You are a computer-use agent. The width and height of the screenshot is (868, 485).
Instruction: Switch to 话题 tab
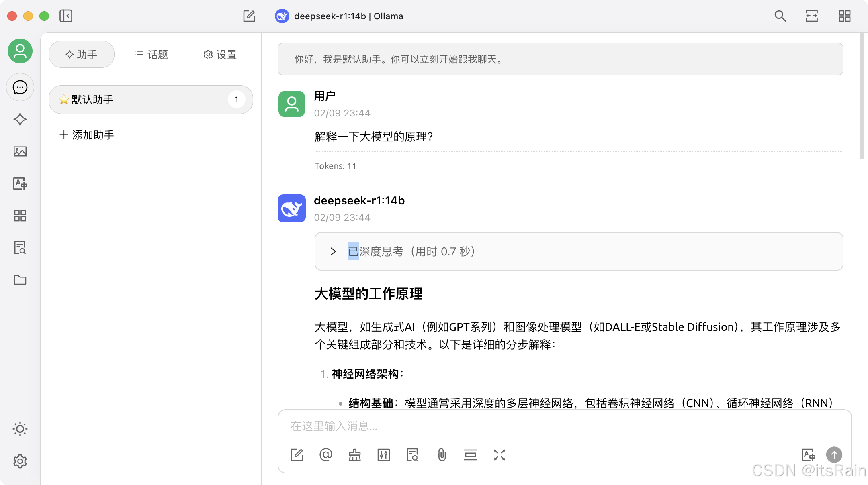[x=151, y=54]
